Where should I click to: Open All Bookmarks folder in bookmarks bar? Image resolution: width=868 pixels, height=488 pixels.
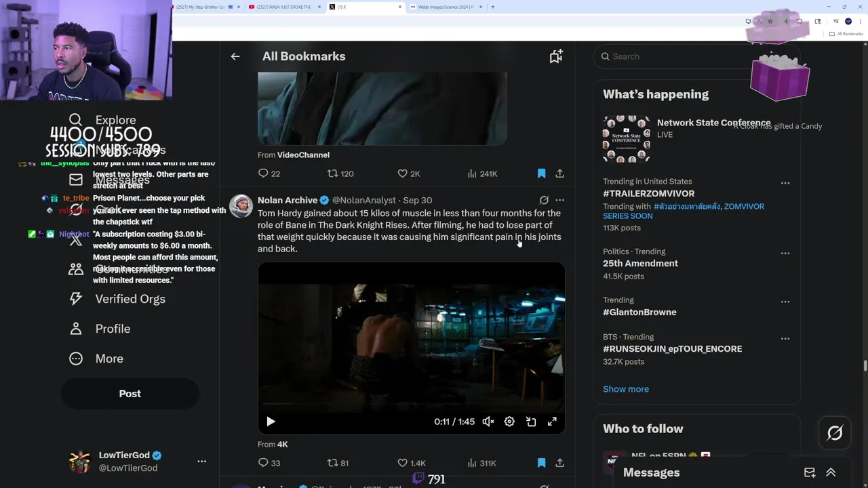click(x=846, y=34)
